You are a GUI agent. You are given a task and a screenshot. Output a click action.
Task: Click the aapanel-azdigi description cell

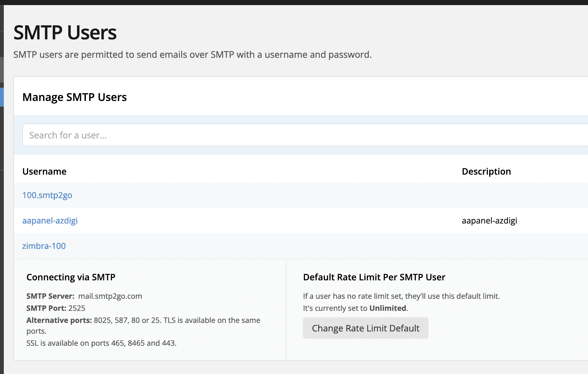pyautogui.click(x=489, y=221)
